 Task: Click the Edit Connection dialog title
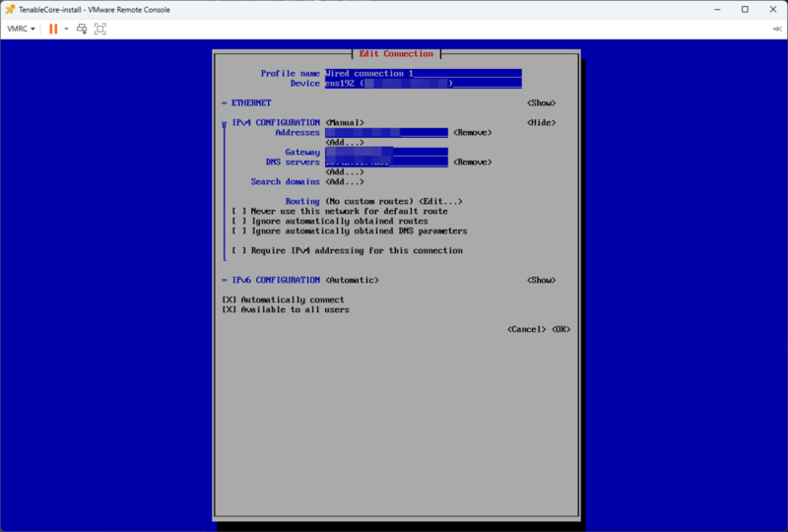396,54
